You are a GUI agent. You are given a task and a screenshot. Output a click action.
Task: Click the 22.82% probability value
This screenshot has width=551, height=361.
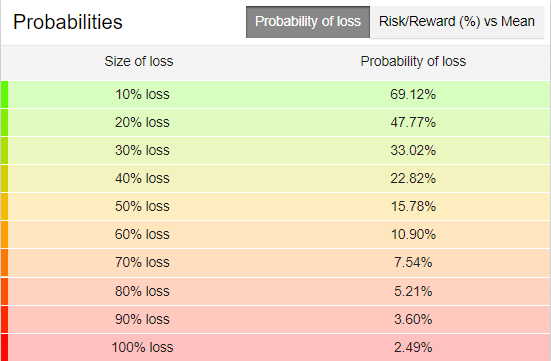click(413, 179)
